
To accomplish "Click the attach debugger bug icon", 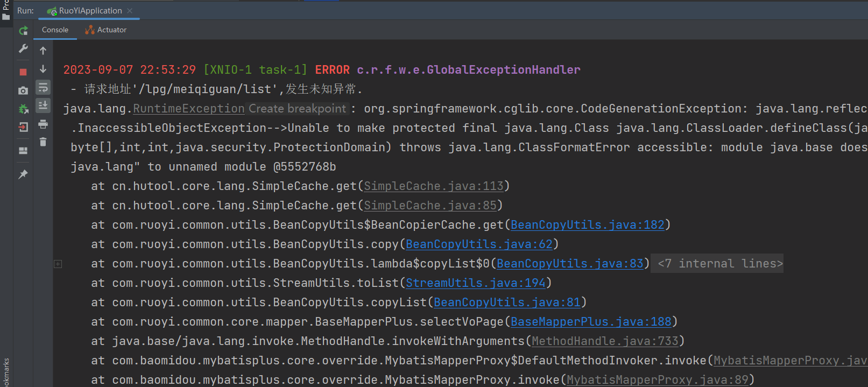I will point(23,109).
